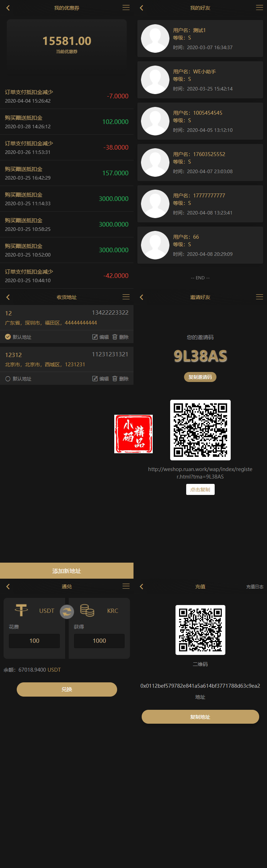Go back from the 通兑 screen
Image resolution: width=267 pixels, height=868 pixels.
(x=8, y=587)
